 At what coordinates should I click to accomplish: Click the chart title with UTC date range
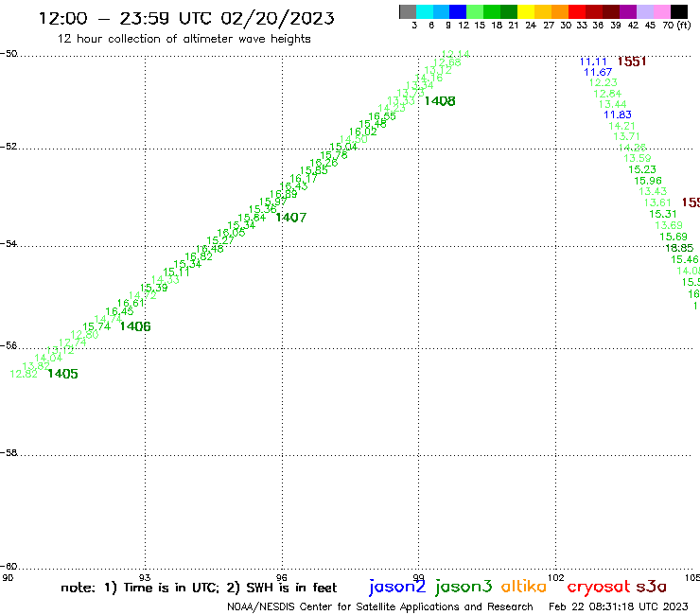coord(186,18)
